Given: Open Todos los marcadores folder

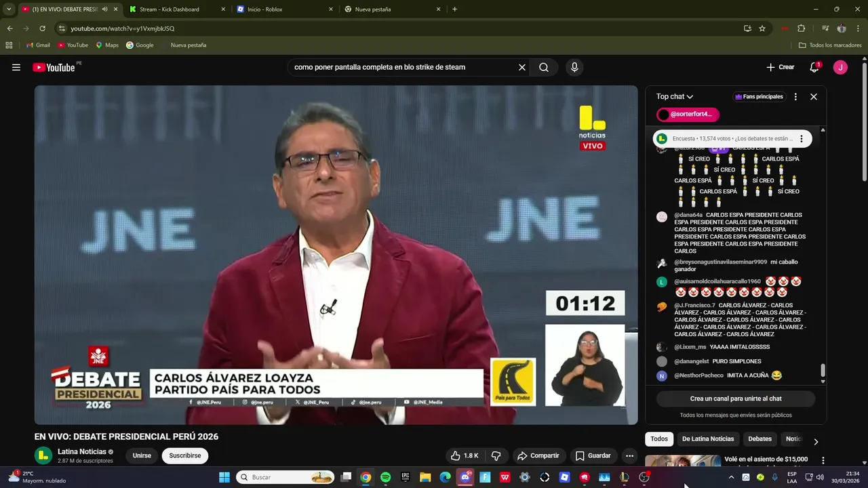Looking at the screenshot, I should (830, 45).
